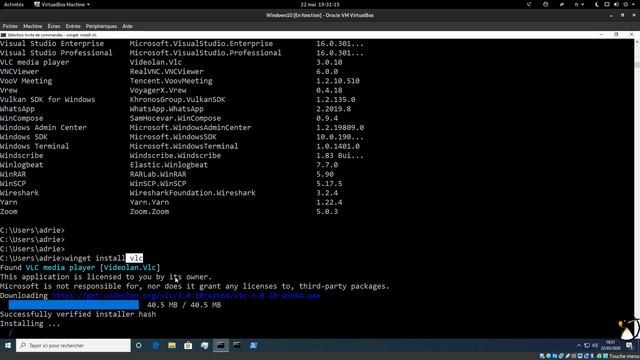Image resolution: width=640 pixels, height=360 pixels.
Task: Click the 'Installing ...' status line
Action: (x=30, y=324)
